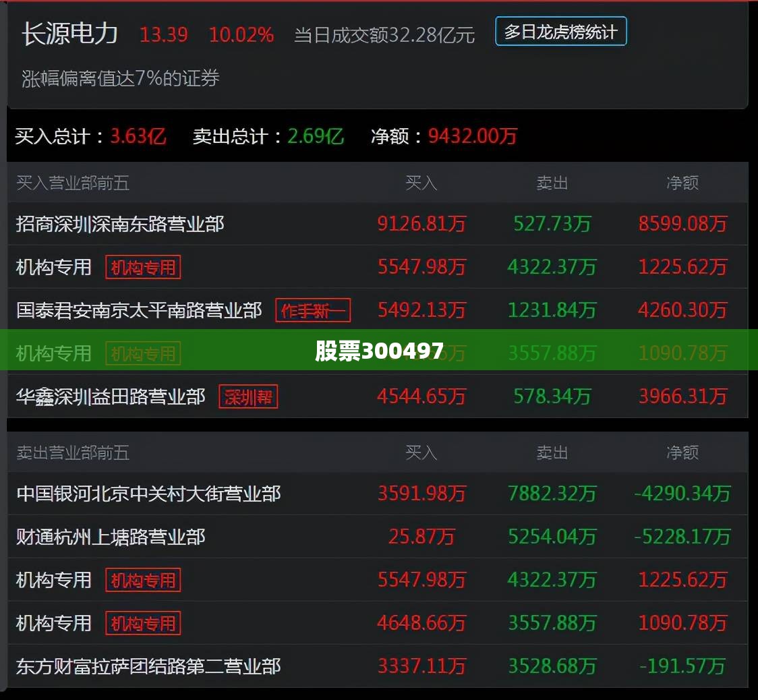The image size is (758, 700).
Task: Click 4322.37万 in the 买入营业部前五 table
Action: pos(552,267)
